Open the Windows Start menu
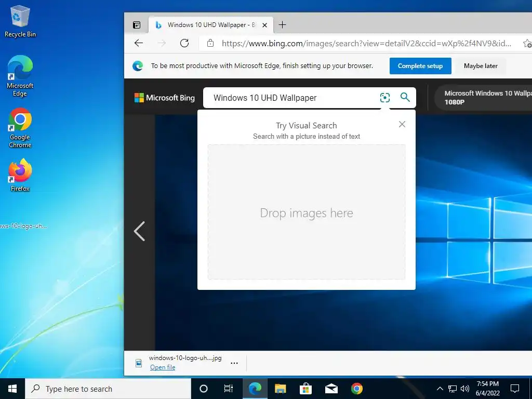 coord(12,389)
